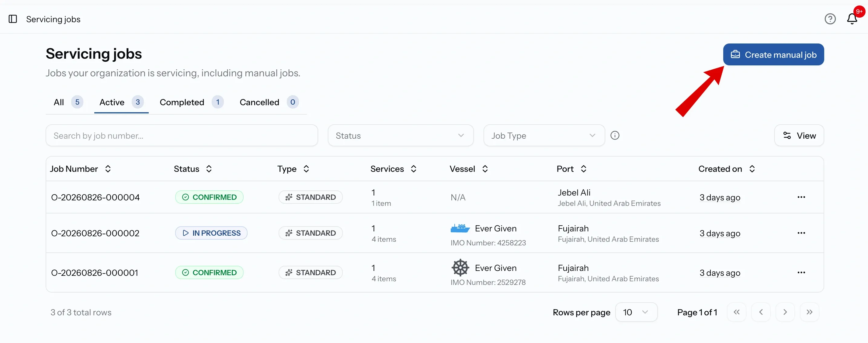Open the Rows per page dropdown

point(636,312)
